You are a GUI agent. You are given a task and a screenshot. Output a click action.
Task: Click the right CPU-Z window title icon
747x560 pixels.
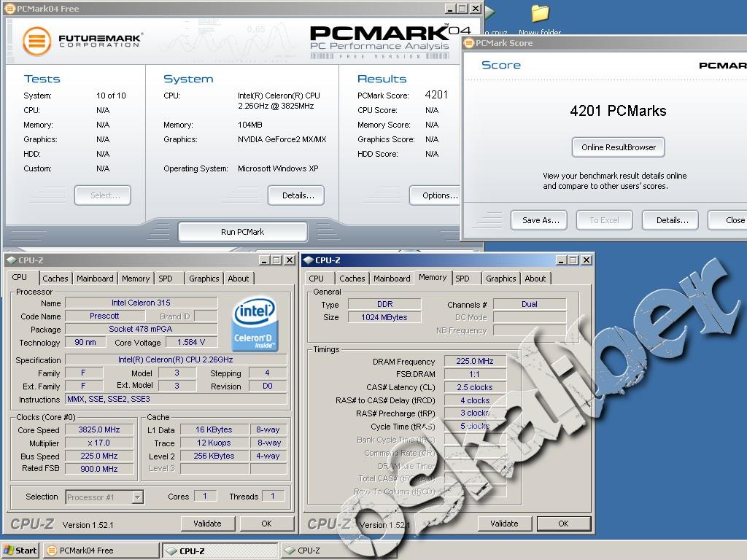click(309, 260)
